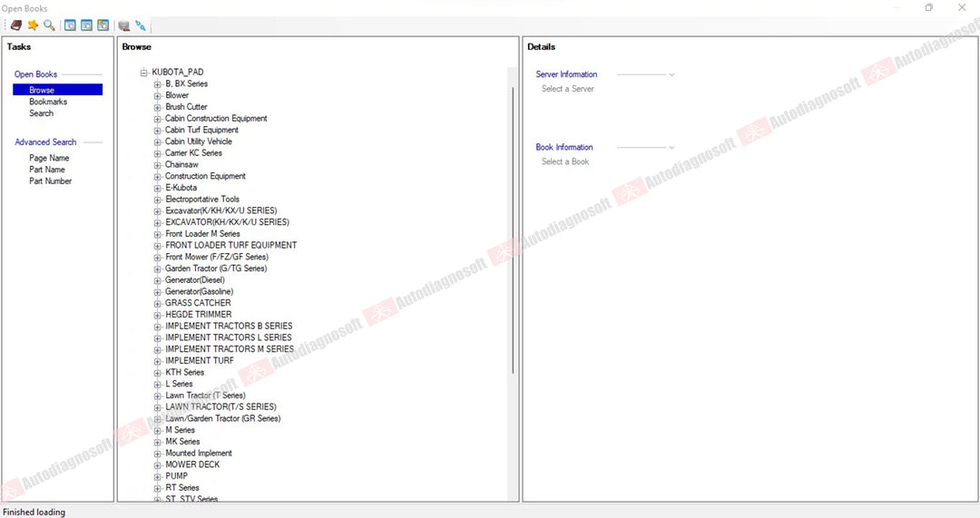Viewport: 980px width, 518px height.
Task: Select Front Mower (F/FZ/GF Series)
Action: [x=217, y=258]
